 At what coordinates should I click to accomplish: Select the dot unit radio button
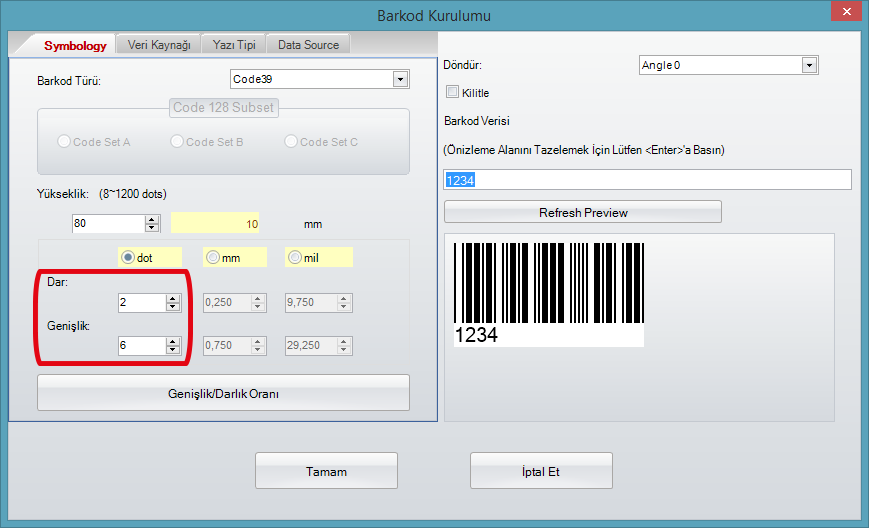coord(128,257)
